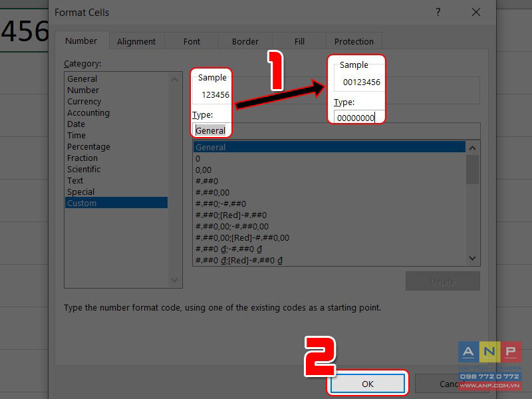Screen dimensions: 532x399
Task: Click format list scroll up arrow
Action: coord(473,148)
